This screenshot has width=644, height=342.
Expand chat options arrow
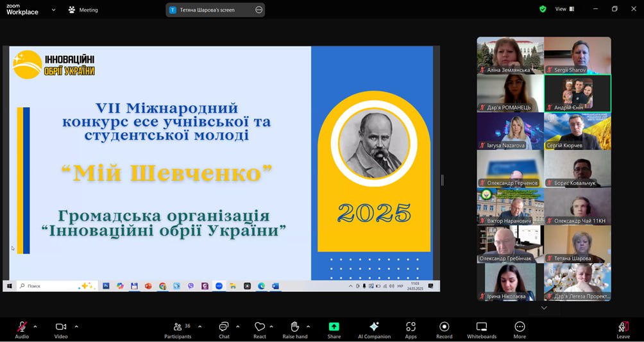(x=237, y=327)
